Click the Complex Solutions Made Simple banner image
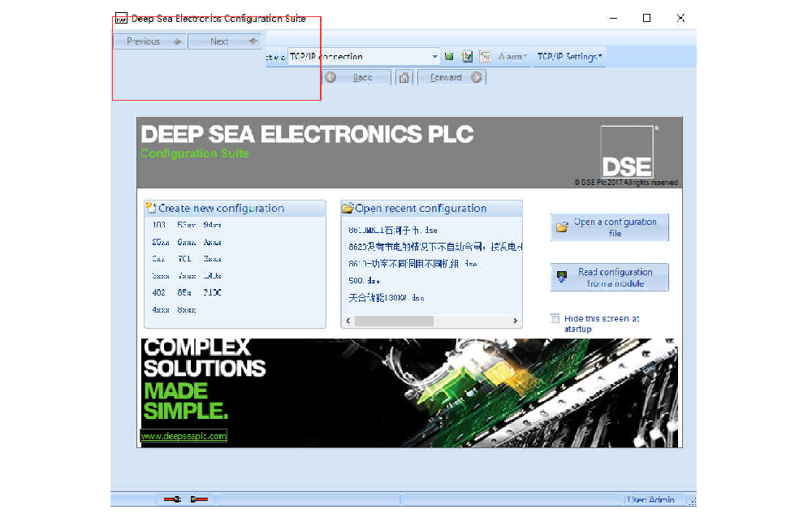812x518 pixels. 409,393
